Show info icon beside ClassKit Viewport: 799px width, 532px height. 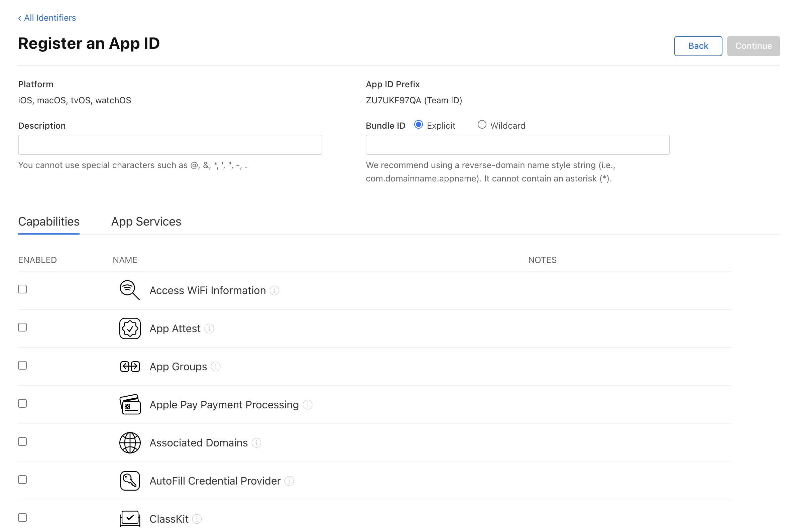(x=197, y=519)
